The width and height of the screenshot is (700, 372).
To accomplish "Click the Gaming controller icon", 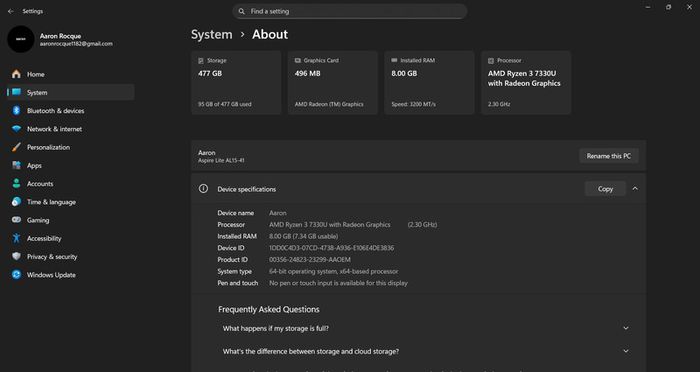I will [x=17, y=220].
